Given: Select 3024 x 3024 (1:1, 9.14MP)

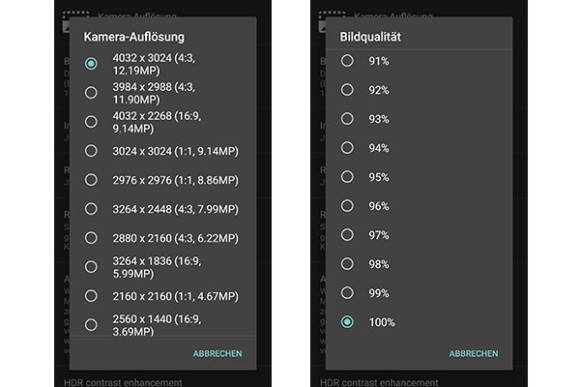Looking at the screenshot, I should click(163, 151).
